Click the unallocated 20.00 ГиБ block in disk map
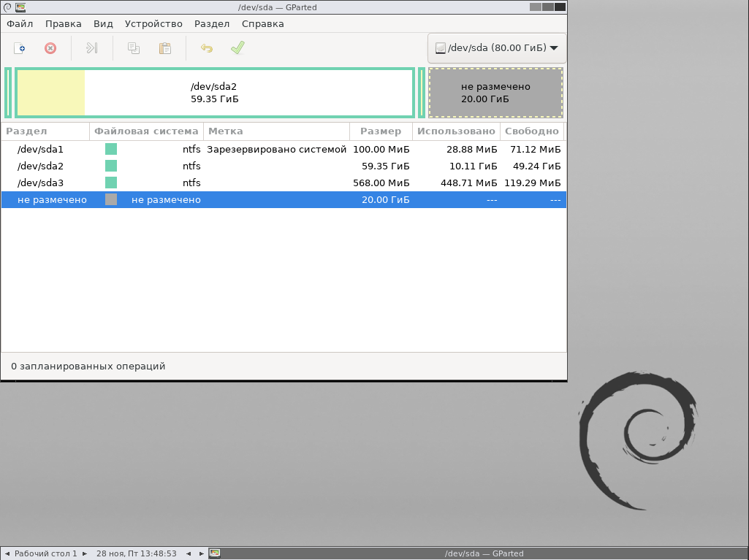Viewport: 749px width, 560px height. coord(495,93)
